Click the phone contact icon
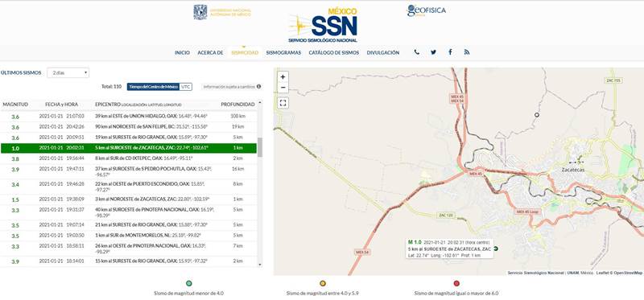644x300 pixels. pos(417,52)
